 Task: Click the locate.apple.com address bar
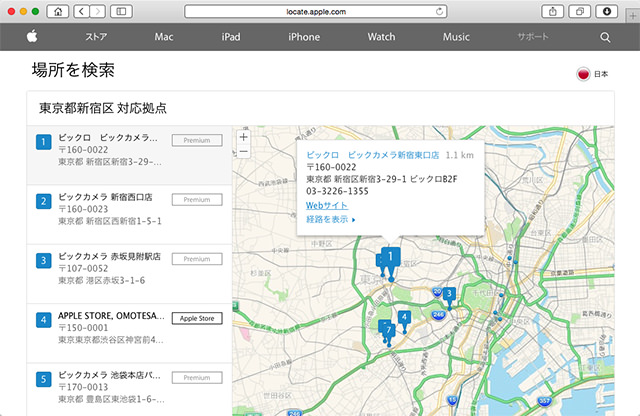[x=316, y=11]
